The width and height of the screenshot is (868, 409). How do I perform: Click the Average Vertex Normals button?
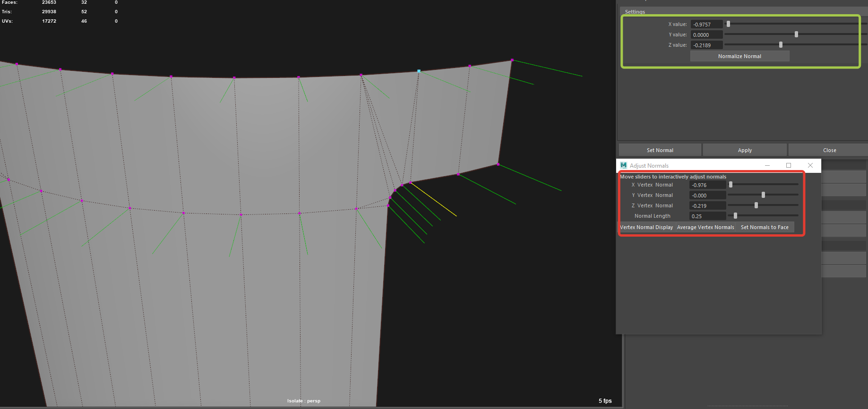705,227
